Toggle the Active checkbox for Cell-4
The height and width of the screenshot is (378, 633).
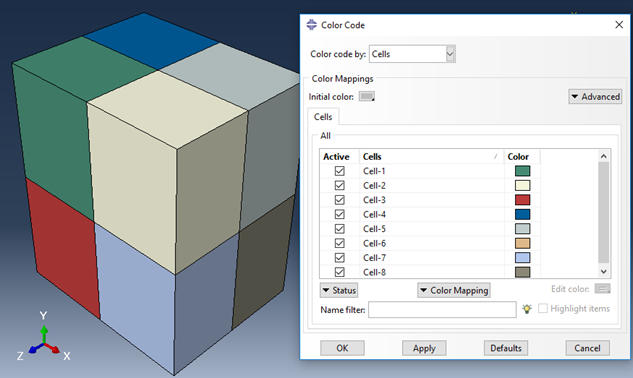[340, 214]
